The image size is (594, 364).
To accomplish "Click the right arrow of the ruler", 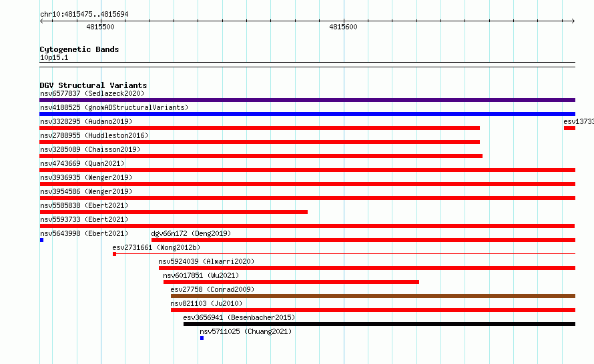I will (573, 21).
